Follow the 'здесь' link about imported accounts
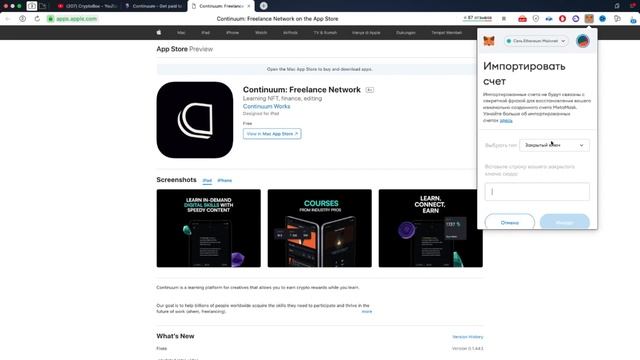 coord(506,120)
